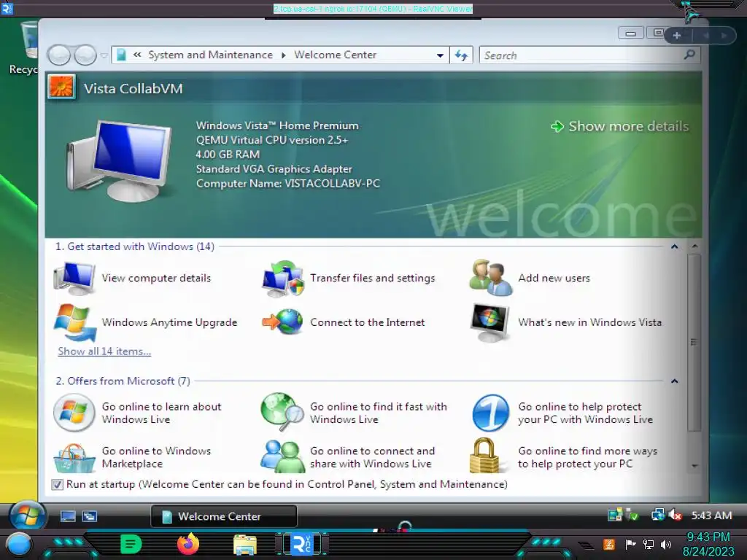Expand arrow after System and Maintenance
Image resolution: width=747 pixels, height=560 pixels.
click(x=284, y=55)
